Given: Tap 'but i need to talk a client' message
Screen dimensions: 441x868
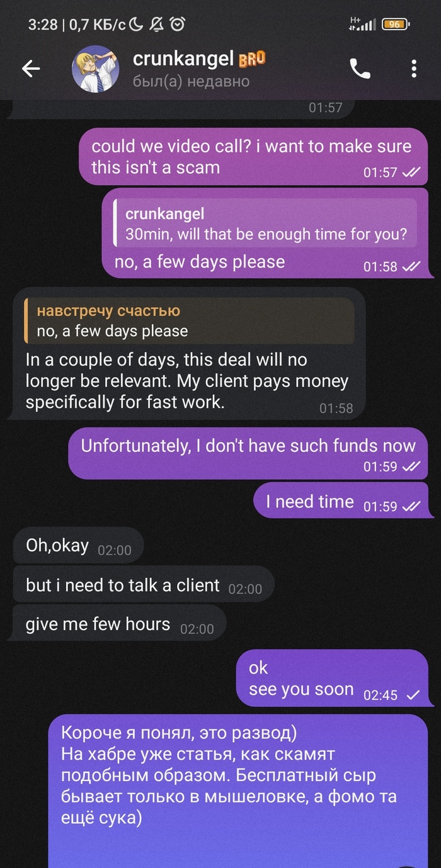Looking at the screenshot, I should (143, 585).
